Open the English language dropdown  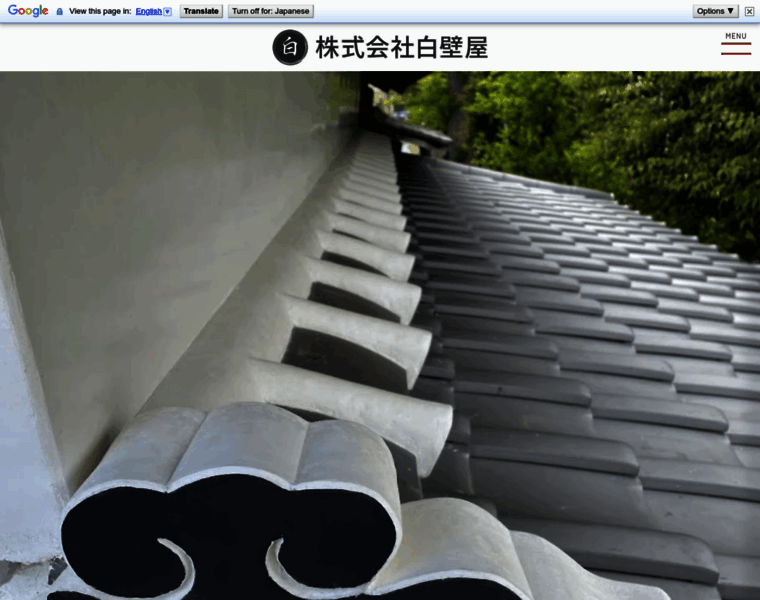[x=153, y=11]
